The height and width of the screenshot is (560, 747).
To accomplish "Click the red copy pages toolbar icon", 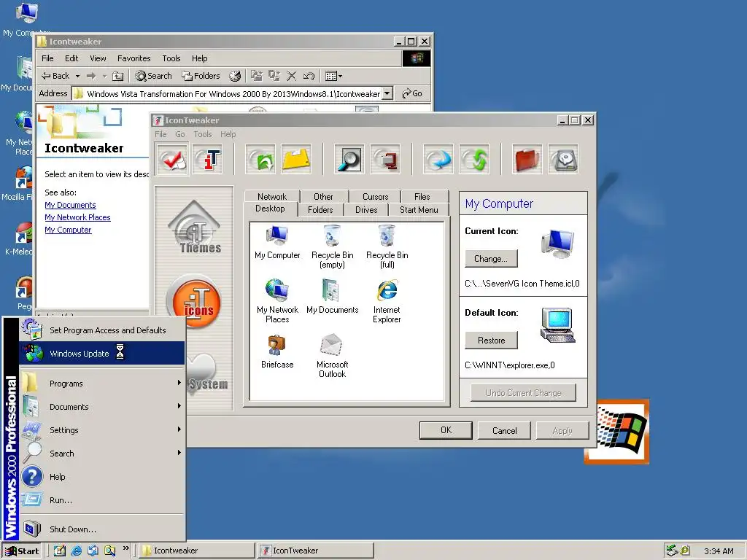I will pyautogui.click(x=385, y=159).
